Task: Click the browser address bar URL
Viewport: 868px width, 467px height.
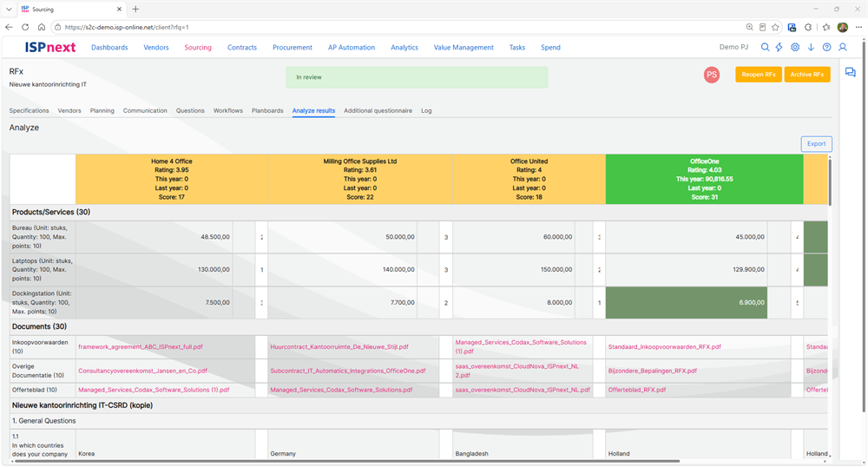Action: (127, 27)
